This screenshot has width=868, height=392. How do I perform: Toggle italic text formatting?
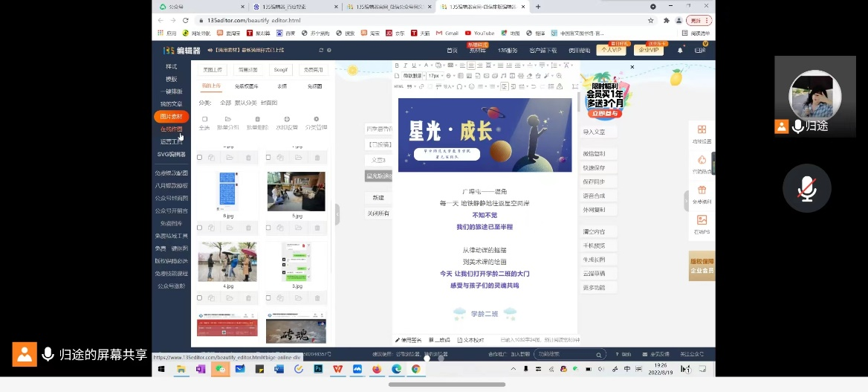pos(406,65)
